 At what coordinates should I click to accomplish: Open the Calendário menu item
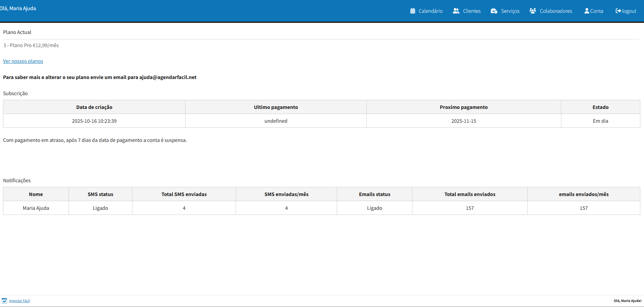coord(430,11)
